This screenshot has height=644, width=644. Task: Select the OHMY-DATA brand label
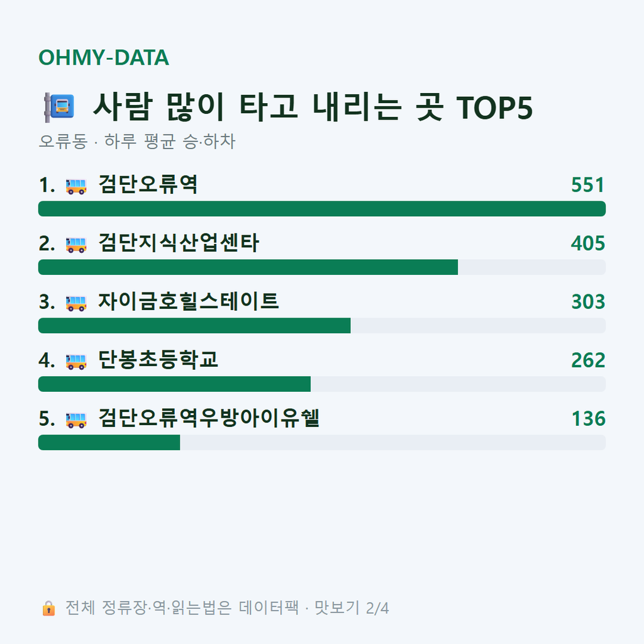tap(104, 57)
